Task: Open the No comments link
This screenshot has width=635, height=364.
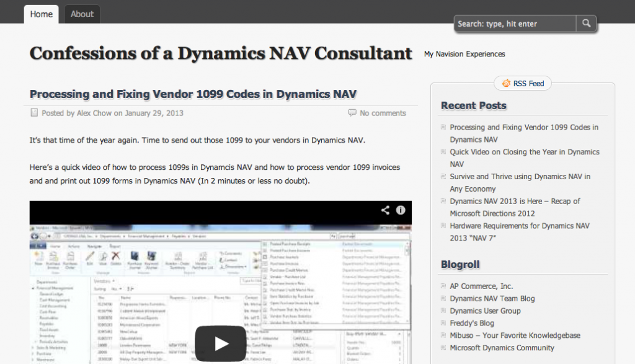Action: 383,113
